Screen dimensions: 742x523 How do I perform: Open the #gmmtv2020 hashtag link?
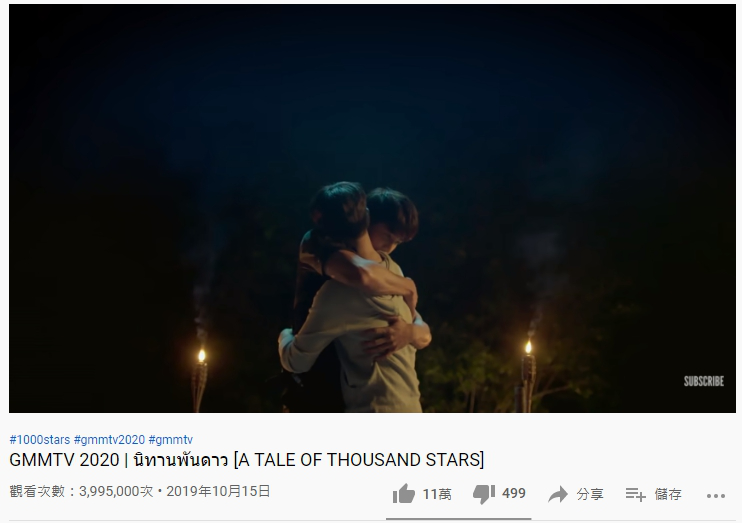109,440
